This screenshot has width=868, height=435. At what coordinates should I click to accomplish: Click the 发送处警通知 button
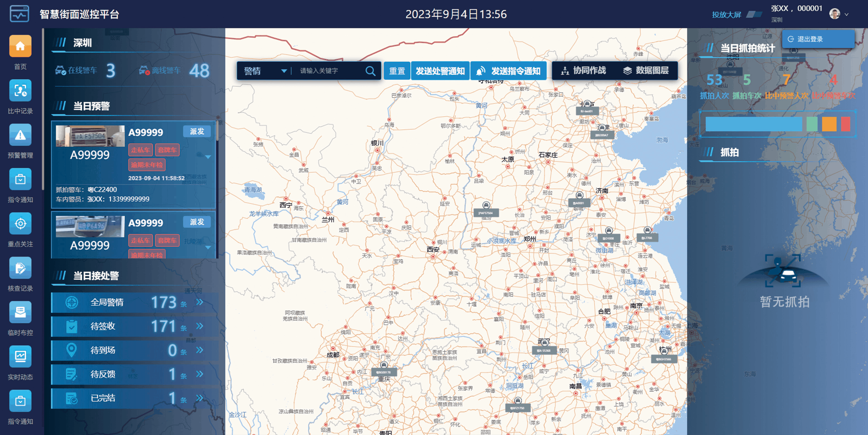click(x=440, y=71)
